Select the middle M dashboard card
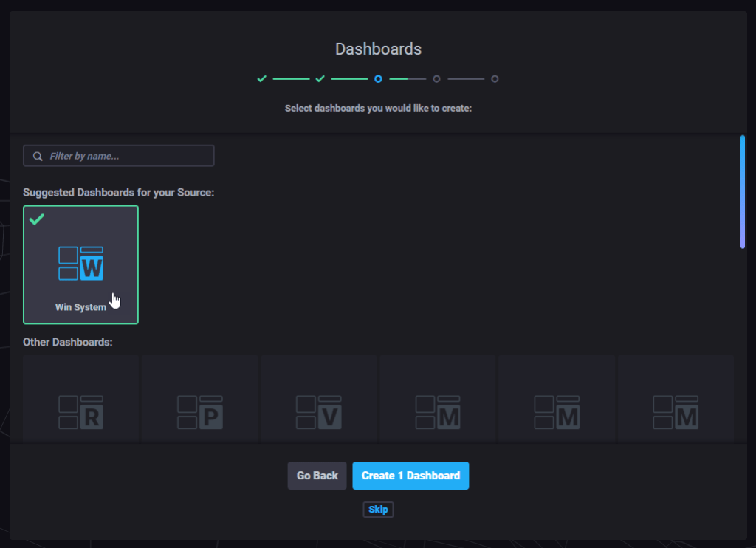 point(557,412)
